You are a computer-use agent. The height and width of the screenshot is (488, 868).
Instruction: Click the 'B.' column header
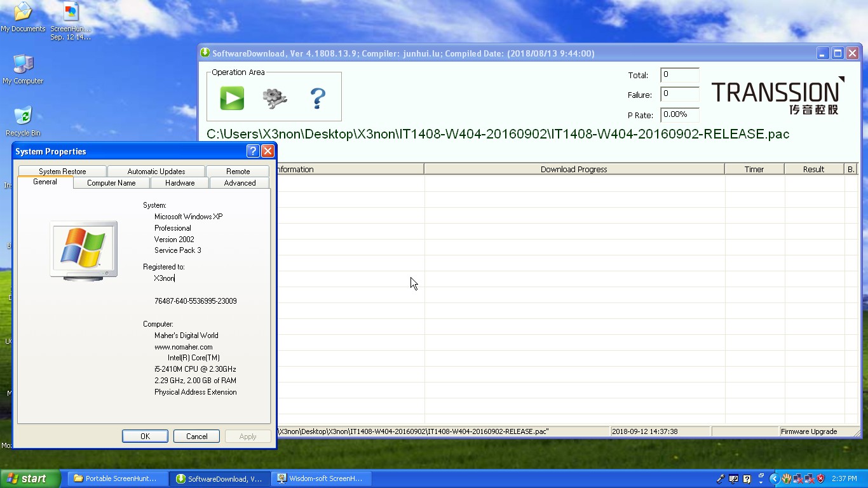point(851,169)
